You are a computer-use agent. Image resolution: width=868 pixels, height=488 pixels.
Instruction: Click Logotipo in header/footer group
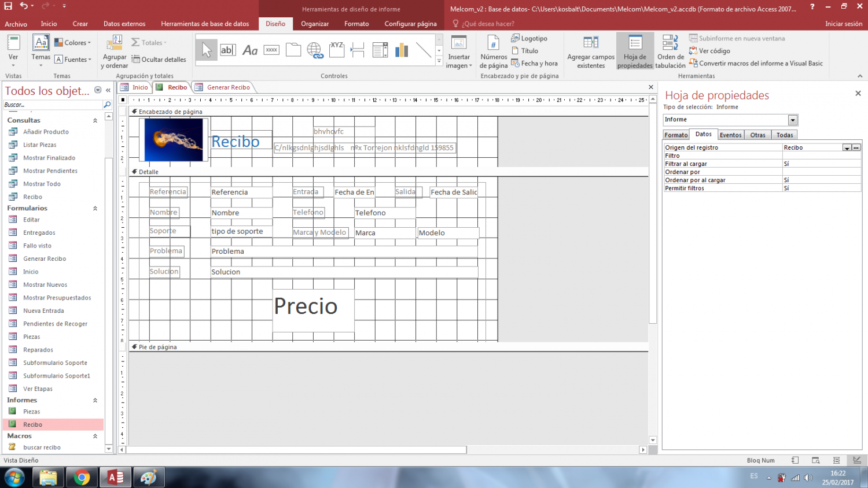coord(529,38)
